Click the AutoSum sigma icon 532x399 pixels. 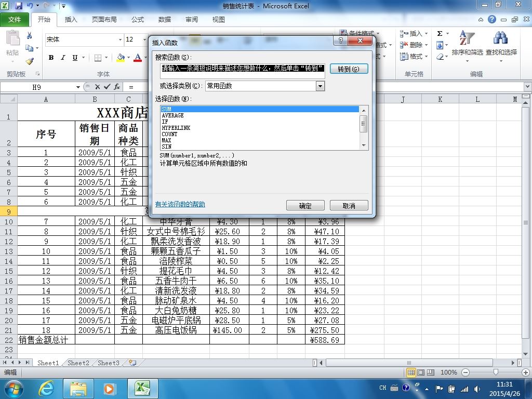coord(440,34)
